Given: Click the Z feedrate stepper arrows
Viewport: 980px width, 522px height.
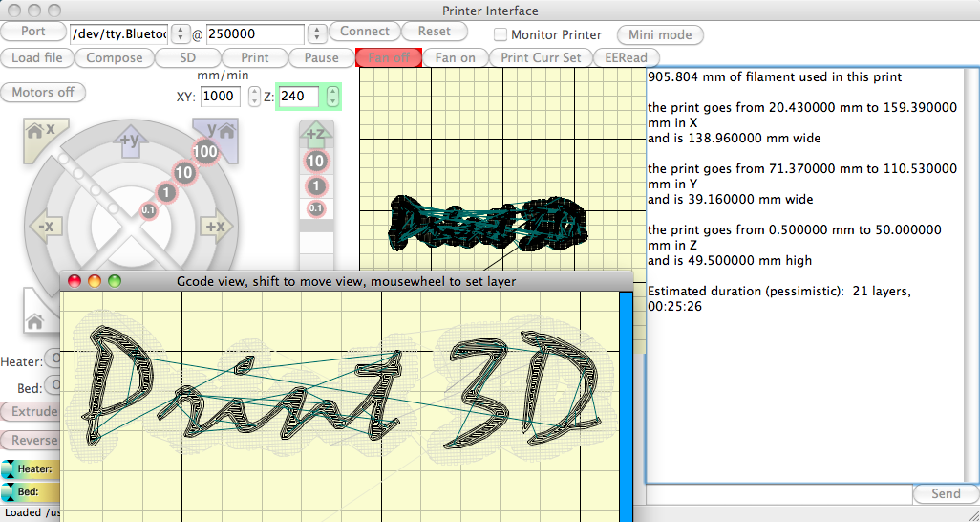Looking at the screenshot, I should point(332,96).
